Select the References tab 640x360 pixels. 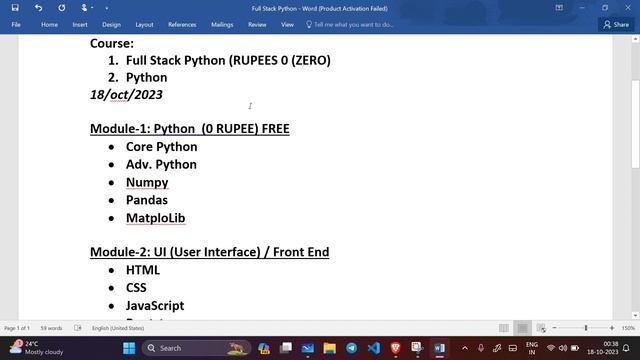tap(182, 24)
